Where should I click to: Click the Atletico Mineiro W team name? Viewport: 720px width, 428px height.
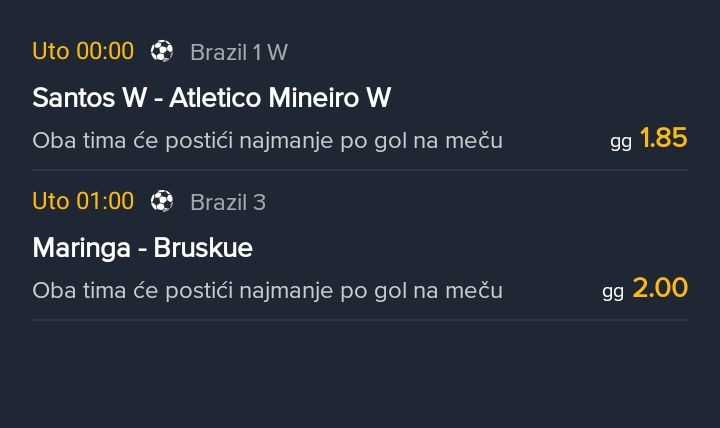[280, 98]
